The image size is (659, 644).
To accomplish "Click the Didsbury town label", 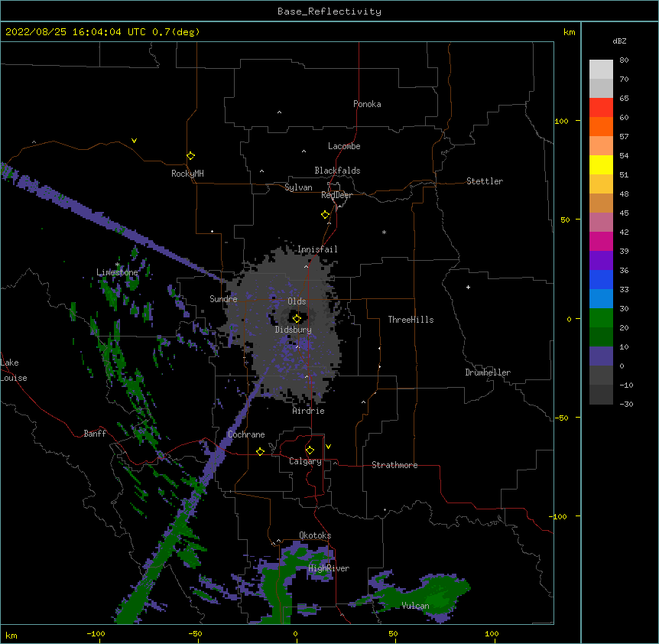I will coord(294,330).
